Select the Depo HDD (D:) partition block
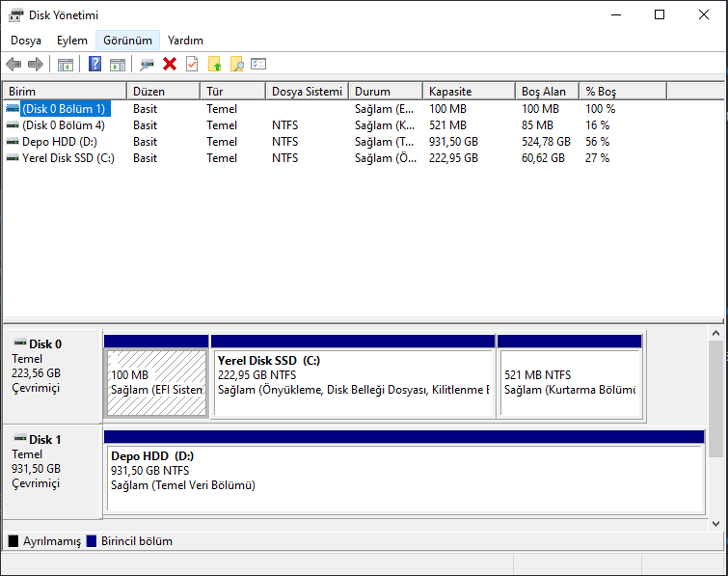Screen dimensions: 728x576 point(404,472)
